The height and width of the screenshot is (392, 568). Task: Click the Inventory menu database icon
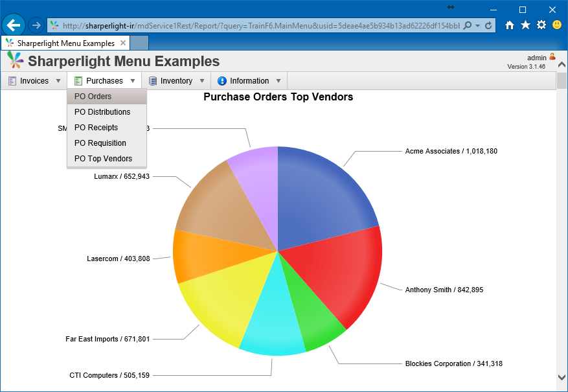153,81
